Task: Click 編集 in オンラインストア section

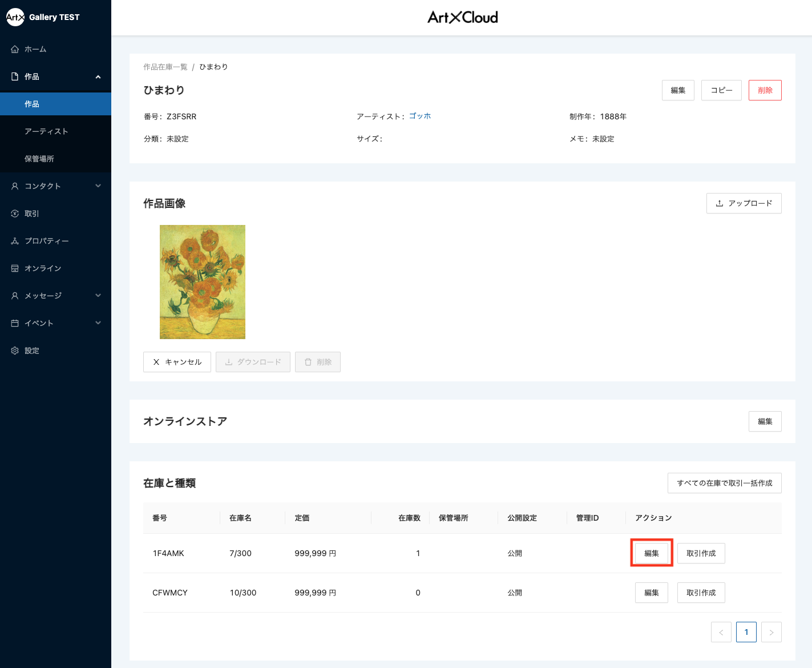Action: pos(765,421)
